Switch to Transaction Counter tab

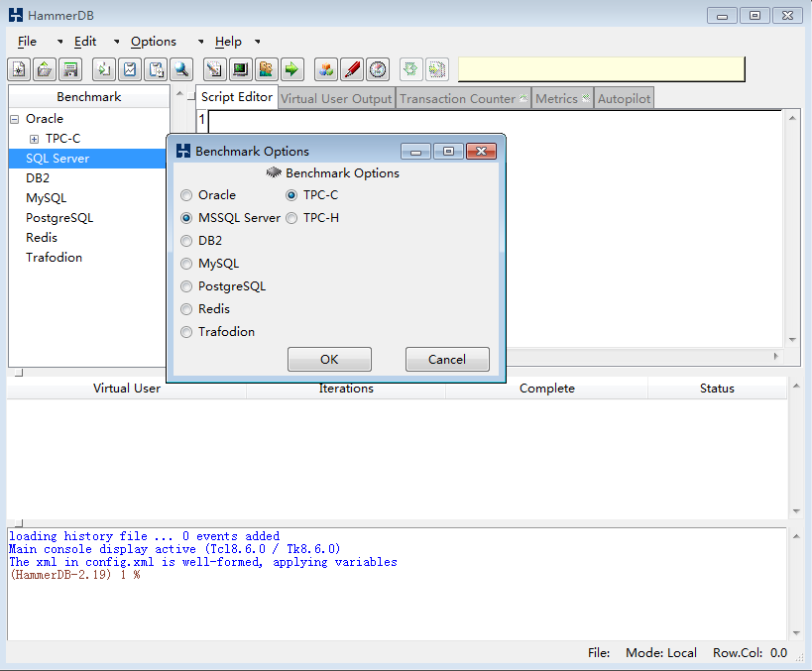[463, 98]
